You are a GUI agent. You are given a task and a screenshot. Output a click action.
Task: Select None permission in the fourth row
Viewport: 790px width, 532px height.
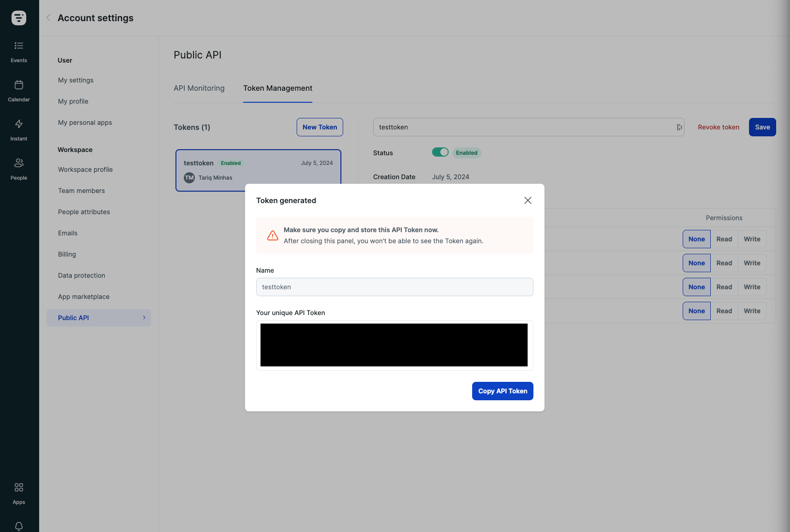tap(696, 311)
